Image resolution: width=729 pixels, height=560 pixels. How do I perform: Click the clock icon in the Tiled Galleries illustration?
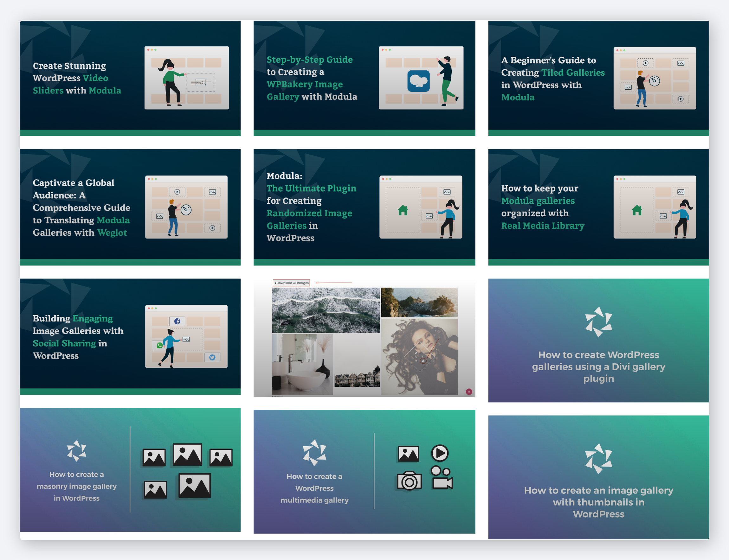(x=654, y=81)
